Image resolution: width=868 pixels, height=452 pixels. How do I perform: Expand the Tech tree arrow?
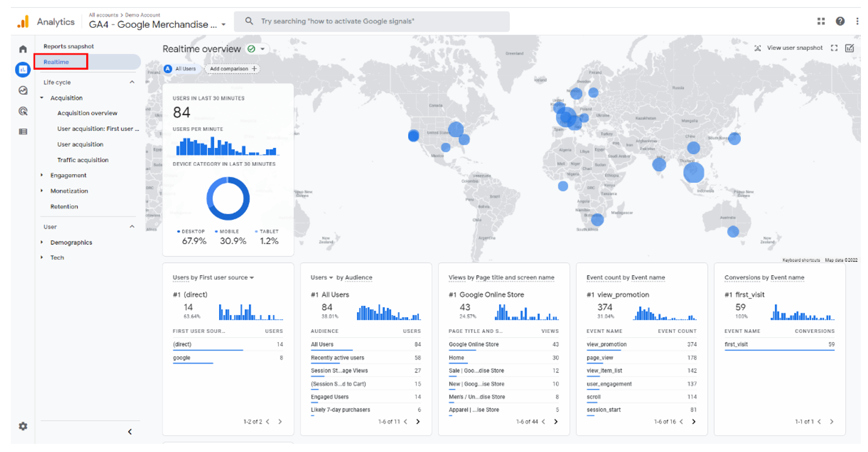(x=42, y=257)
